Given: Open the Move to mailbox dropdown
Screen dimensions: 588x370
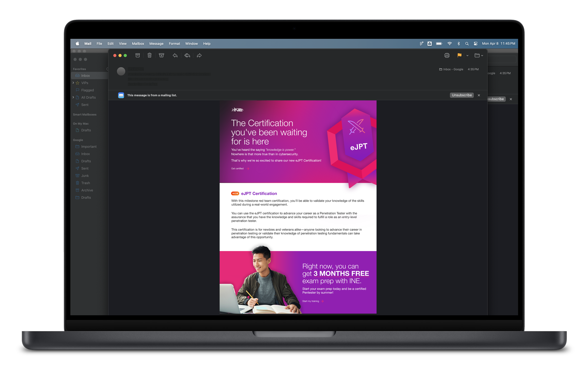Looking at the screenshot, I should (478, 56).
